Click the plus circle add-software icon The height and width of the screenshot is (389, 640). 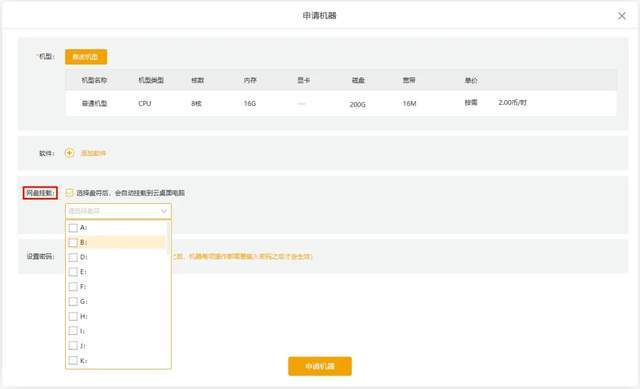(69, 153)
